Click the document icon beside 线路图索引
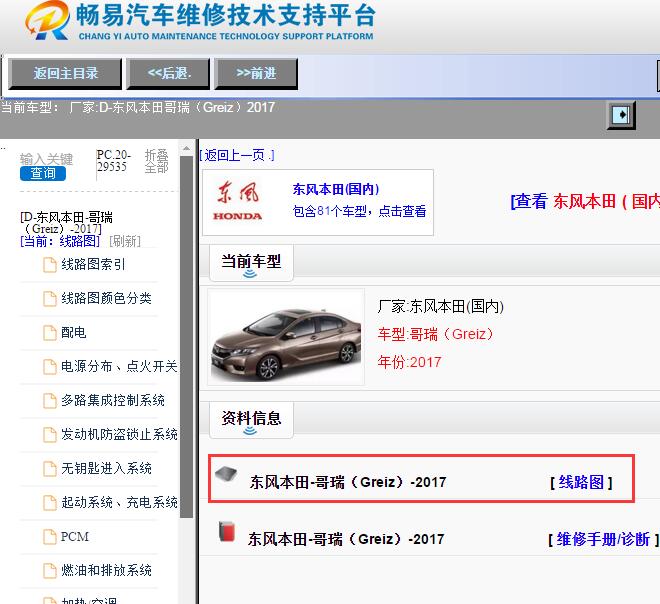This screenshot has width=660, height=604. coord(50,265)
